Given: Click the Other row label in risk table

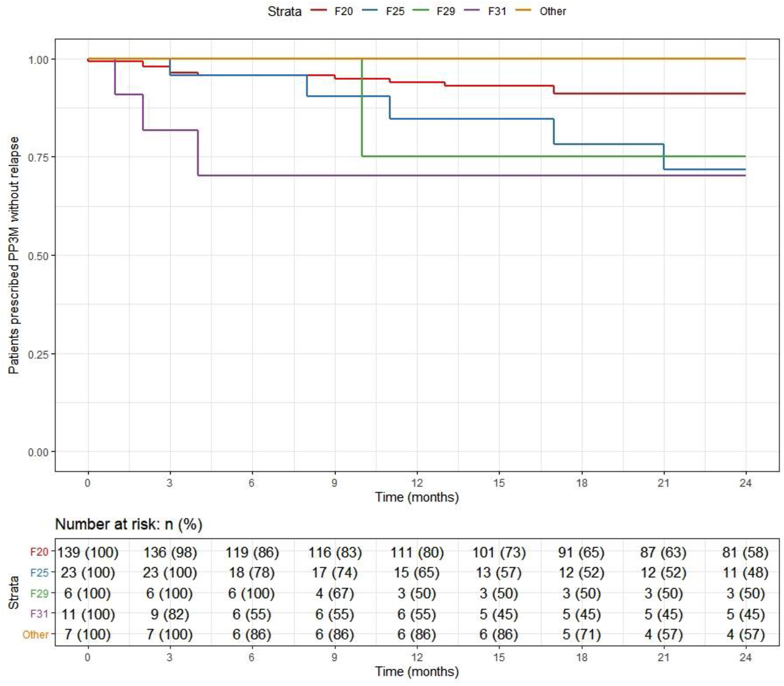Looking at the screenshot, I should [x=35, y=635].
